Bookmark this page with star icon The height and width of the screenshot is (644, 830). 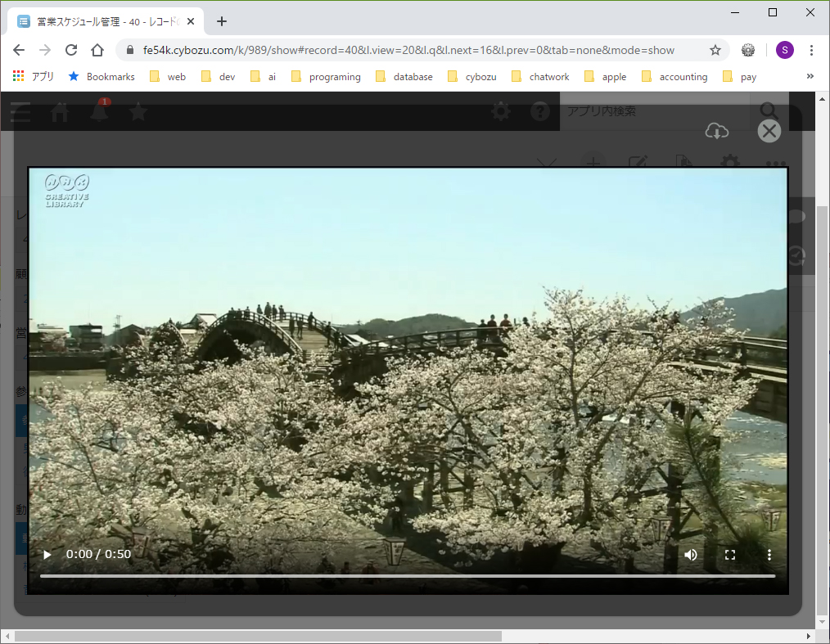(715, 50)
